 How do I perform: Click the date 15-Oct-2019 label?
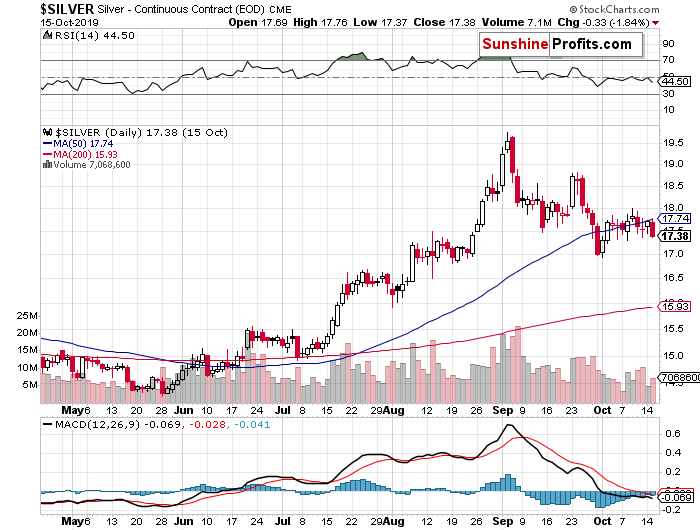pos(69,23)
